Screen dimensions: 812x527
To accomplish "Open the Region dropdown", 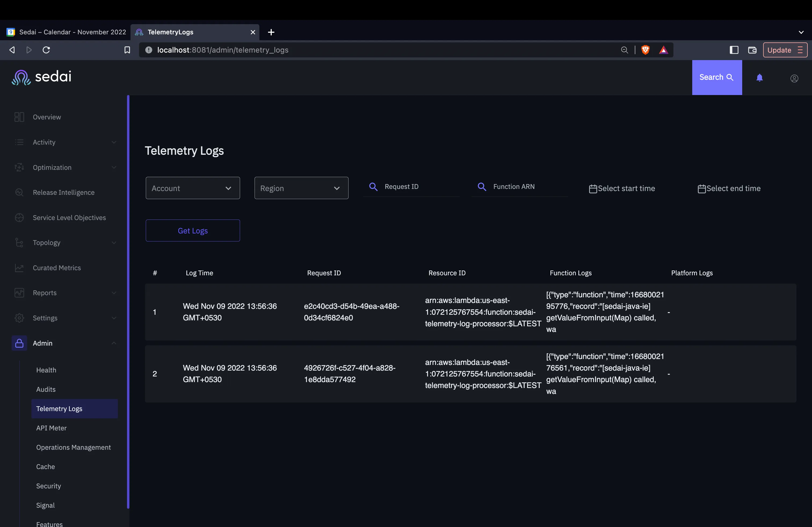I will click(301, 188).
